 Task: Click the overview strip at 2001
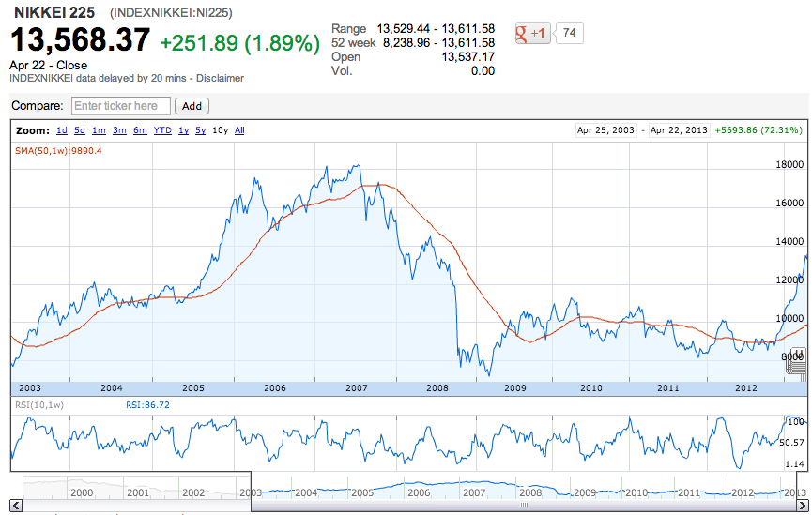click(x=138, y=492)
